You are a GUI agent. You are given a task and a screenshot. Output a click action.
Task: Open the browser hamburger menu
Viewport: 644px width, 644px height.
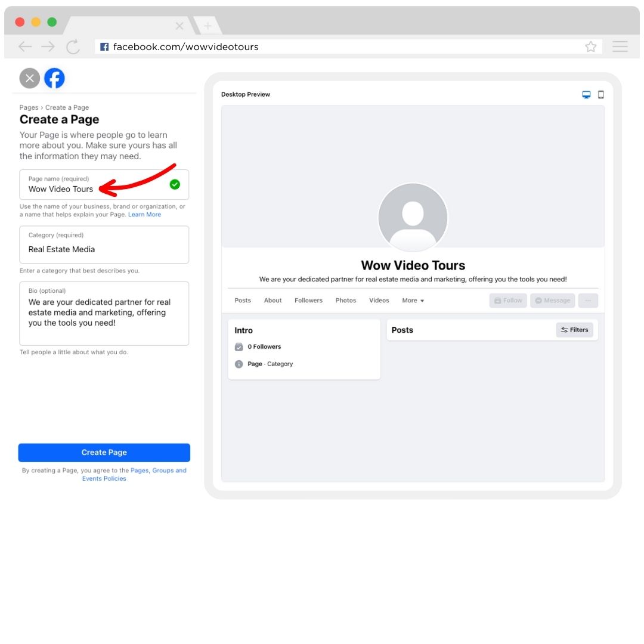[620, 47]
